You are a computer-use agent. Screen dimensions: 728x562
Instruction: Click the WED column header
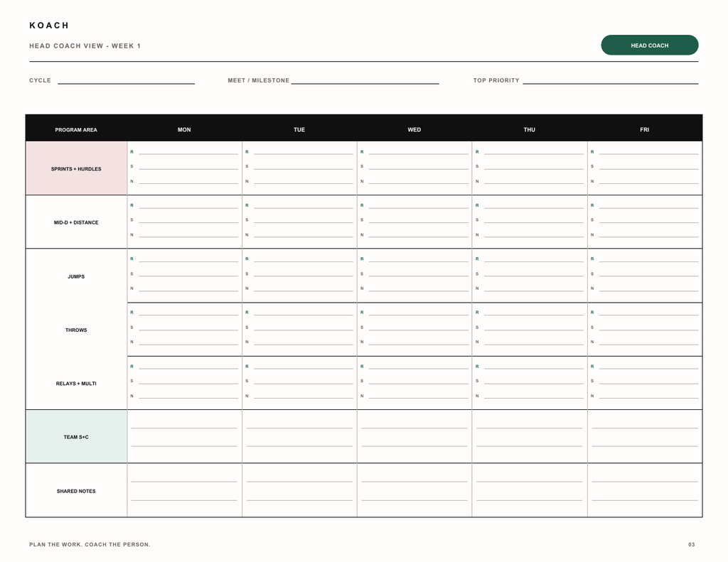coord(414,129)
